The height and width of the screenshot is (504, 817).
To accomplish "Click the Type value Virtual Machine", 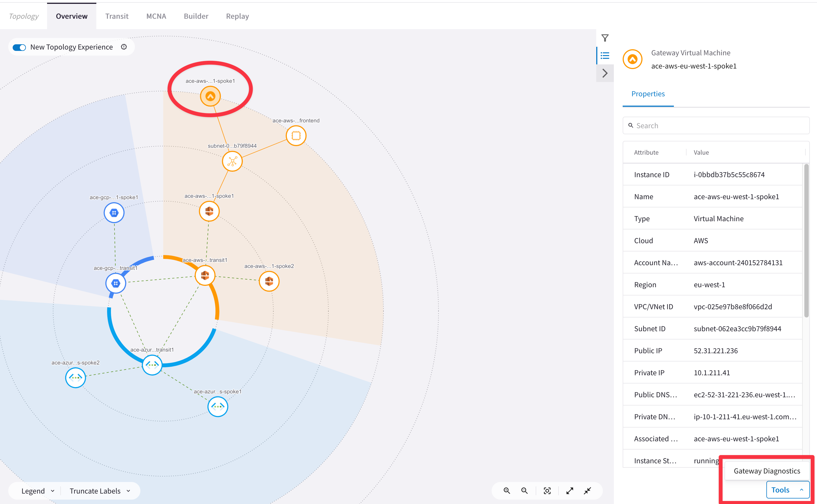I will point(719,219).
